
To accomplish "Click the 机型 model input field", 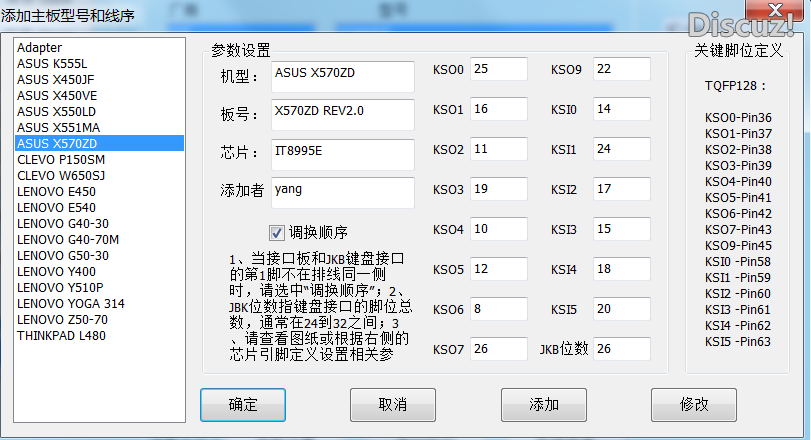I will tap(342, 77).
